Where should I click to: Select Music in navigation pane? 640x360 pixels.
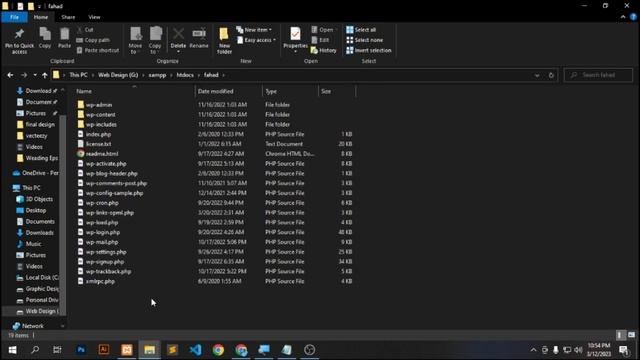29,244
